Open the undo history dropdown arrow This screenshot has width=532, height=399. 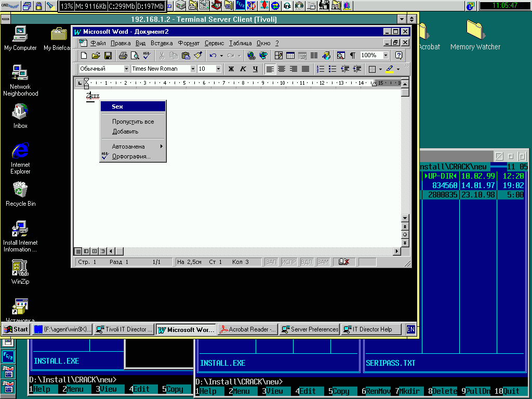[x=221, y=55]
